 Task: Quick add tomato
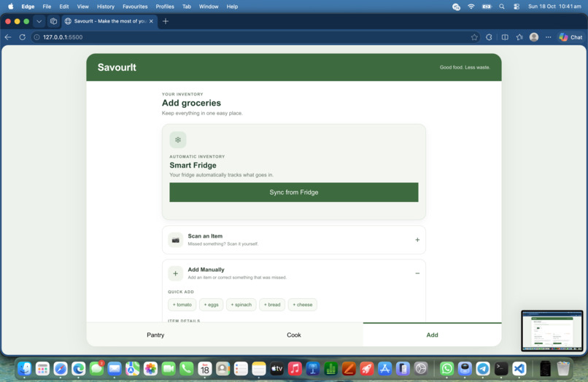coord(182,305)
